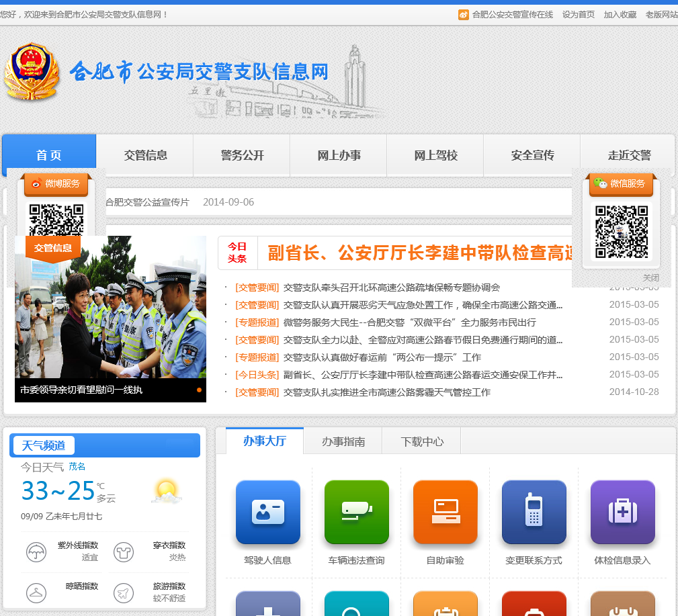Switch to the 办事指南 tab
This screenshot has width=678, height=616.
click(x=343, y=441)
